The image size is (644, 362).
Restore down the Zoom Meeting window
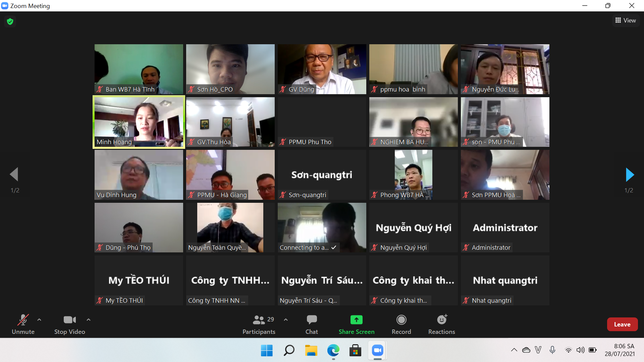[608, 6]
